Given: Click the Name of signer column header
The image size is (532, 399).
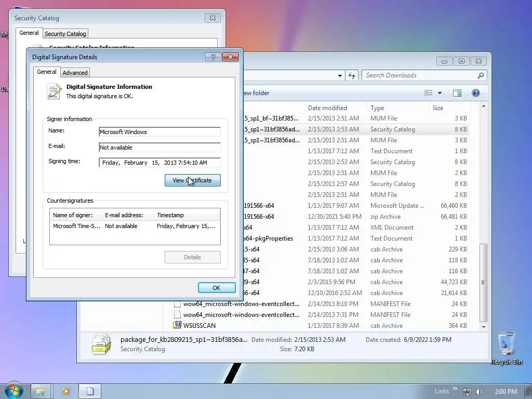Looking at the screenshot, I should [x=76, y=215].
